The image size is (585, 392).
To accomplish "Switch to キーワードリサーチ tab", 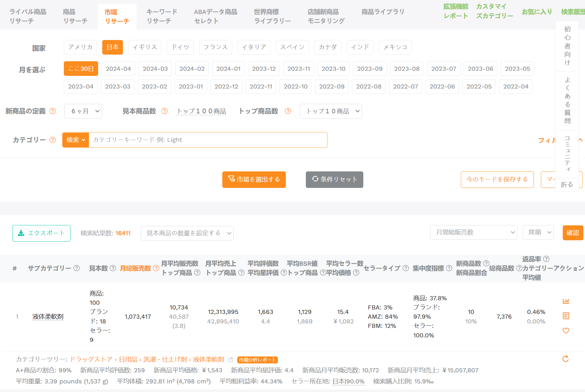I will coord(162,17).
